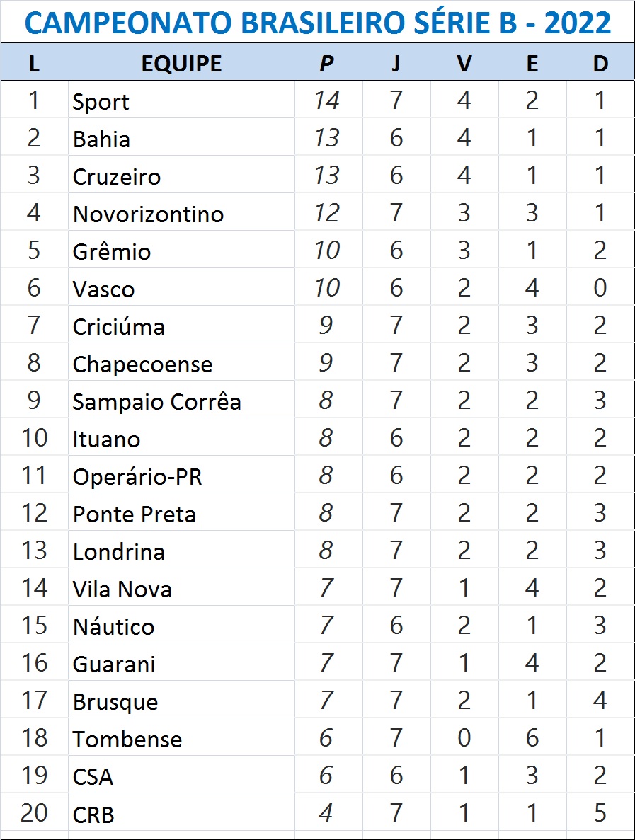Select Sport's 14 points cell
635x840 pixels.
tap(326, 101)
